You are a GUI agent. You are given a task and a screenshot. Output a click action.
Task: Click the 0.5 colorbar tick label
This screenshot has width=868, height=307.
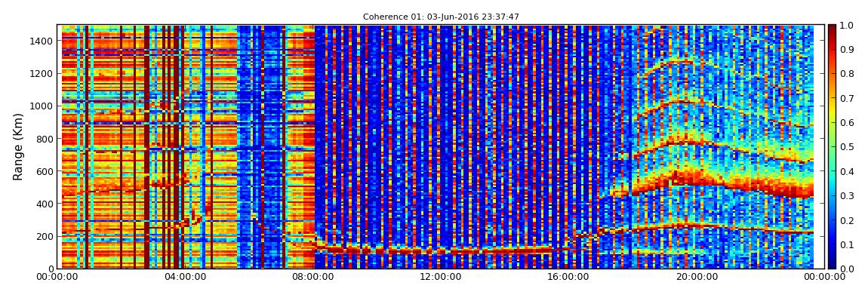[x=846, y=146]
